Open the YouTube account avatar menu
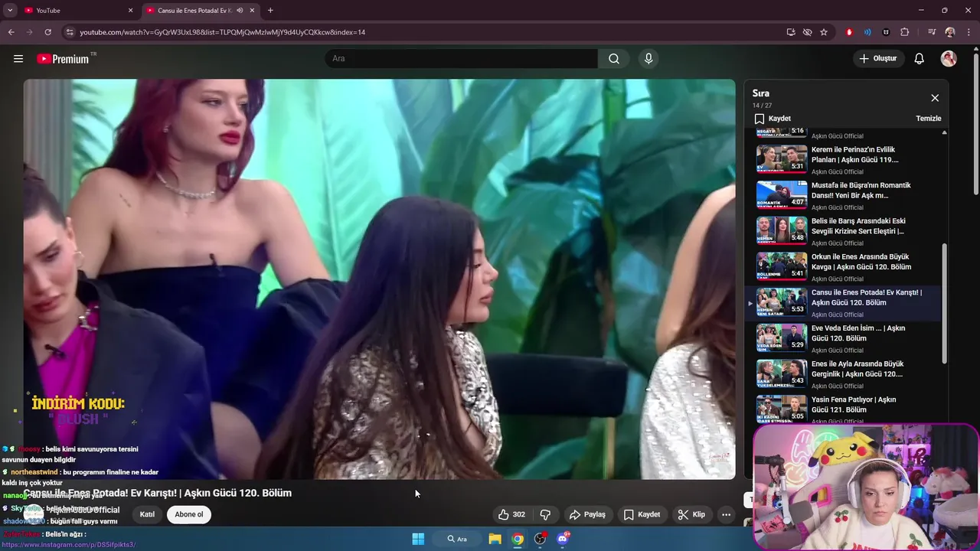The width and height of the screenshot is (980, 551). pos(949,59)
